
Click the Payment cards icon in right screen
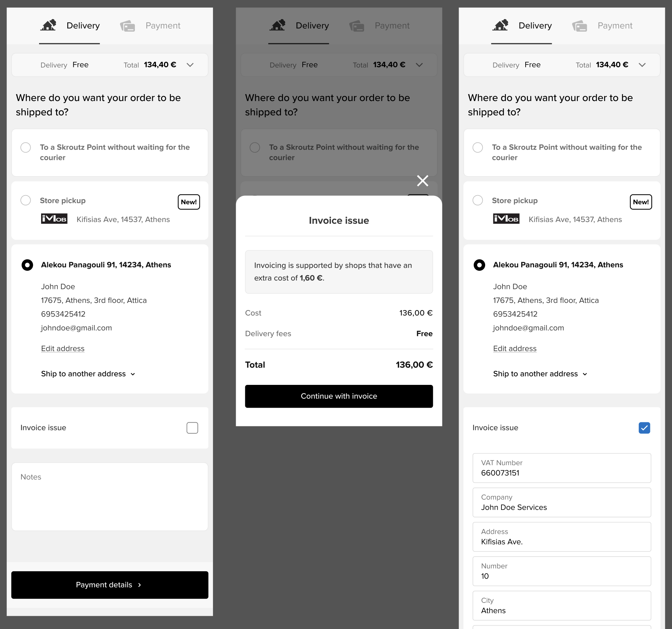(x=580, y=26)
